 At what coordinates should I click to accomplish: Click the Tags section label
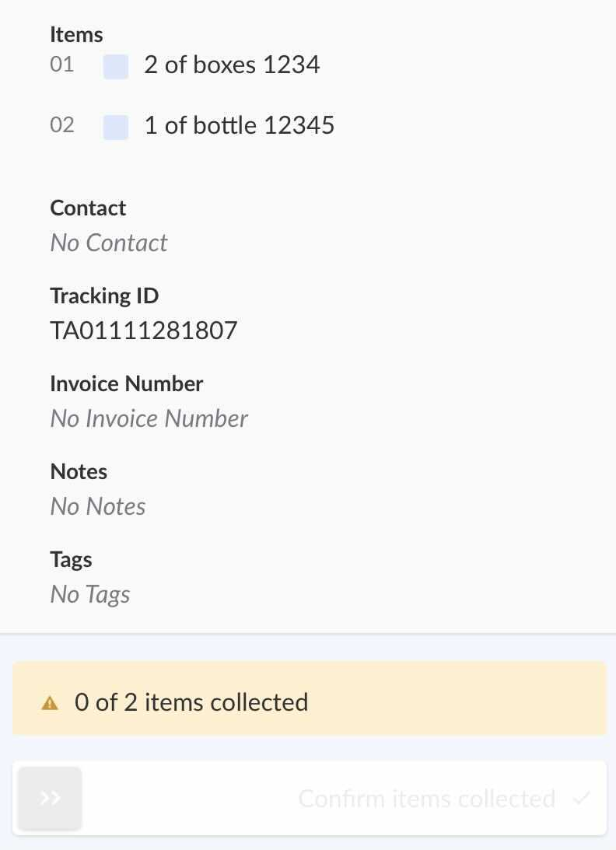[x=71, y=559]
